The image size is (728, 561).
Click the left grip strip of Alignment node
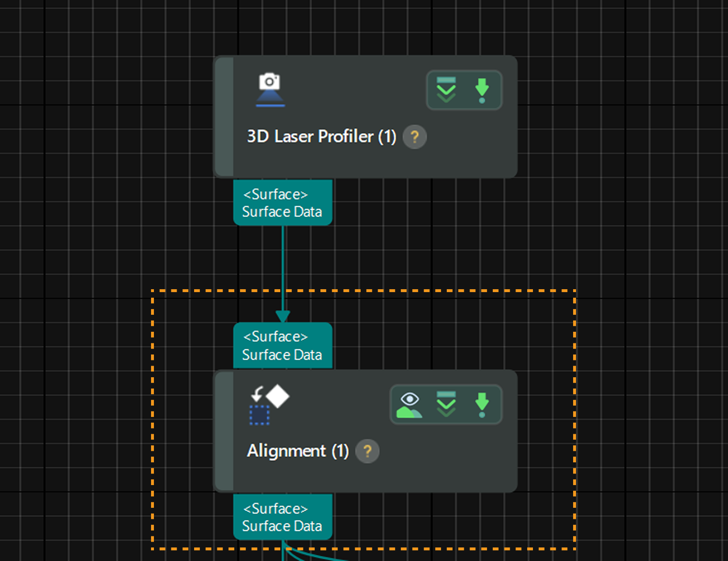224,431
